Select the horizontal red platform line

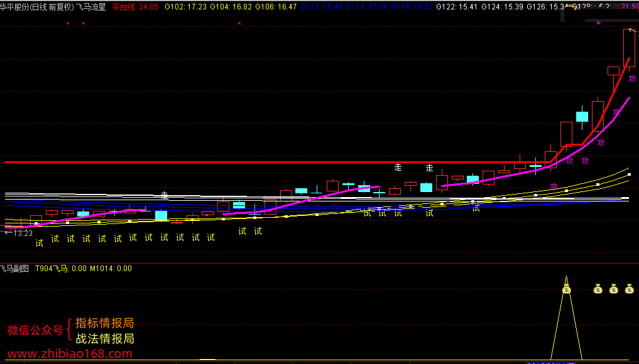[277, 162]
